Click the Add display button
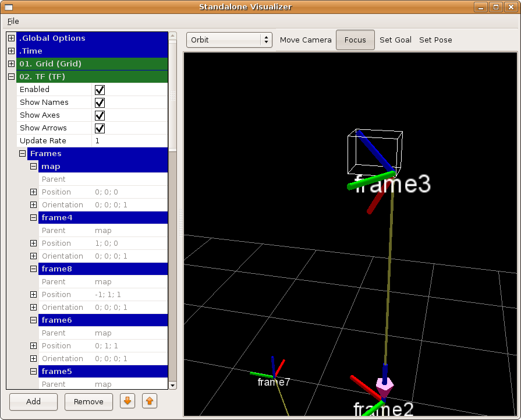The image size is (521, 420). point(33,401)
